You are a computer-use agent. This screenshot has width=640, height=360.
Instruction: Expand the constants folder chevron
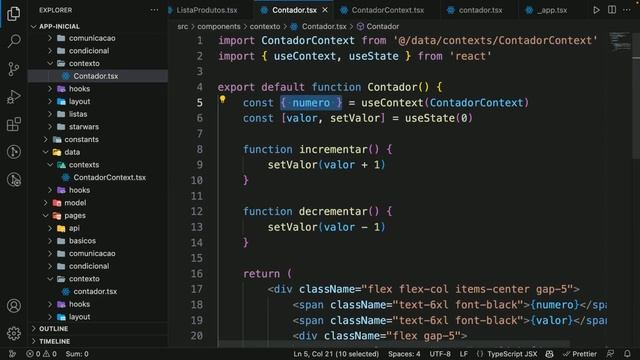[46, 140]
